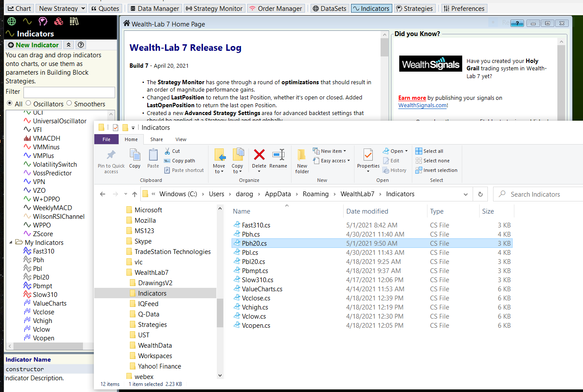Click the books library sidebar icon
Image resolution: width=583 pixels, height=392 pixels.
click(74, 21)
